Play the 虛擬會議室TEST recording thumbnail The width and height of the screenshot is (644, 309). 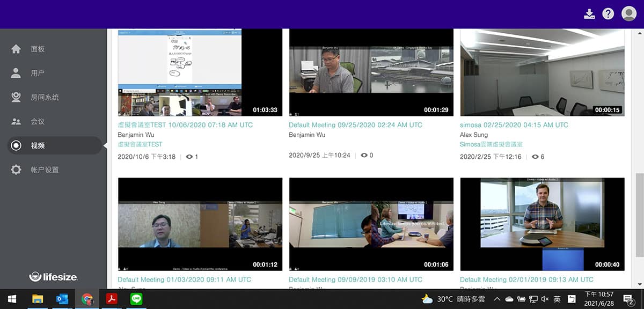click(200, 72)
